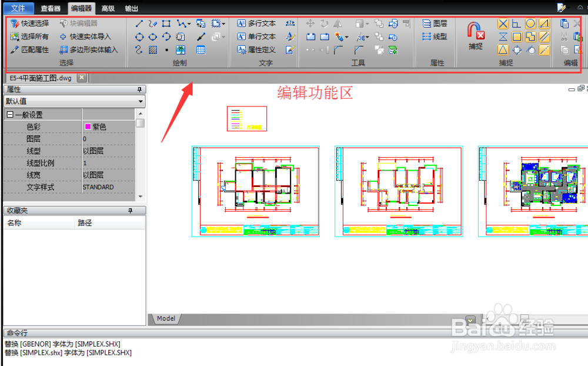The image size is (588, 366).
Task: Select the Ellipse drawing tool
Action: [x=153, y=37]
